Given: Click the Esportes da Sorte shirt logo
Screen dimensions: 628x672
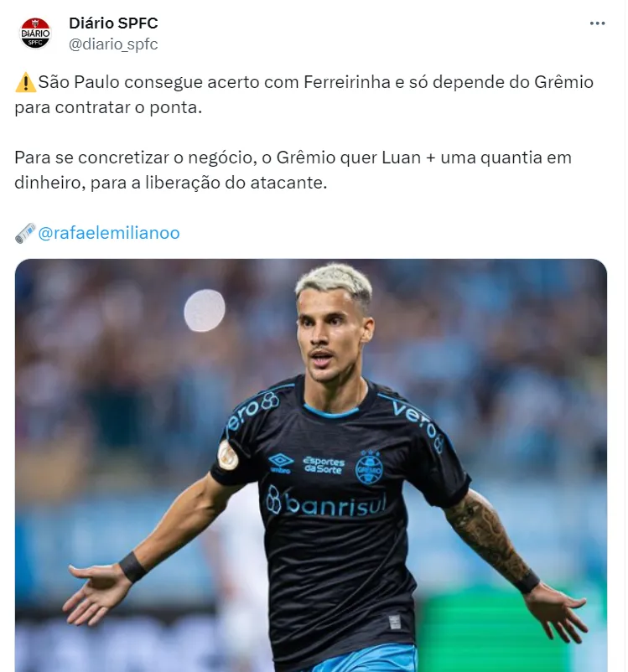Looking at the screenshot, I should (324, 465).
